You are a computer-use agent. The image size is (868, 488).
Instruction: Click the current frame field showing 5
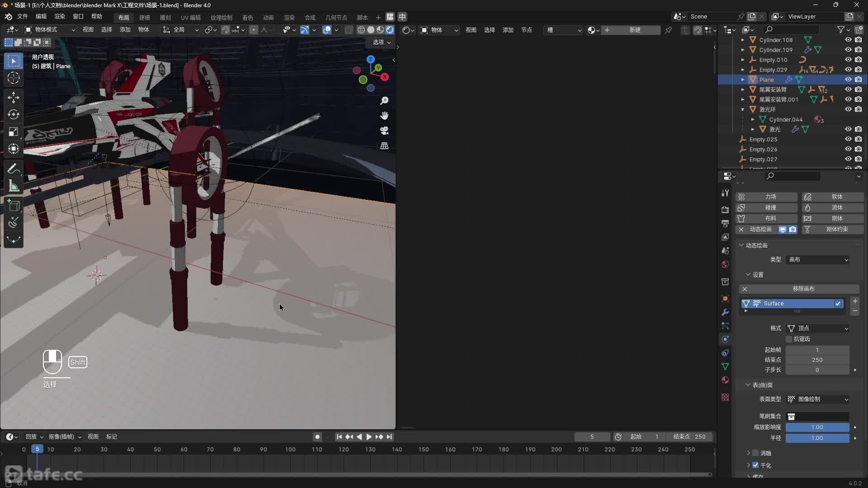tap(592, 437)
